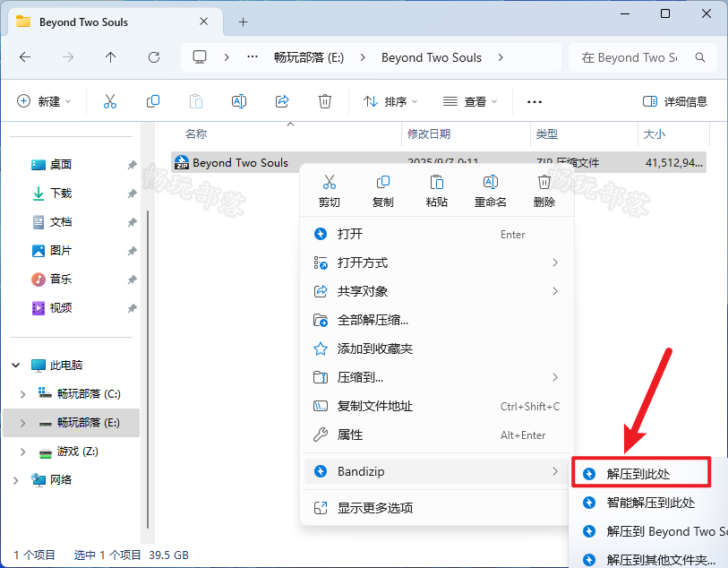The width and height of the screenshot is (728, 568).
Task: Click the search magnifier icon
Action: pos(700,57)
